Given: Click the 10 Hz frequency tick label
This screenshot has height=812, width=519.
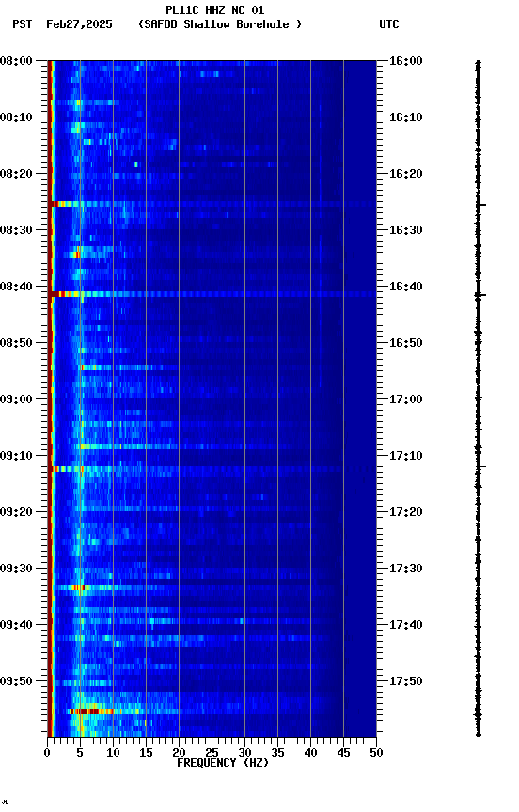Looking at the screenshot, I should [113, 753].
